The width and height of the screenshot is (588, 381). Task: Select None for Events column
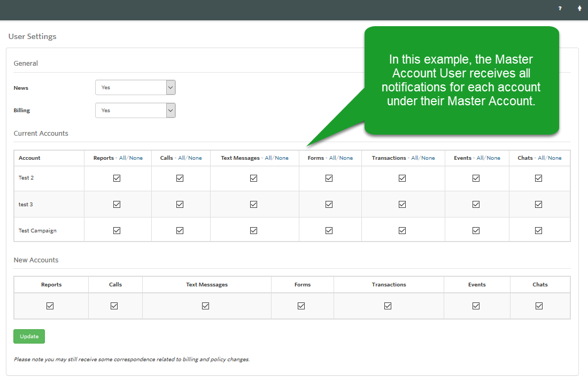click(x=493, y=158)
